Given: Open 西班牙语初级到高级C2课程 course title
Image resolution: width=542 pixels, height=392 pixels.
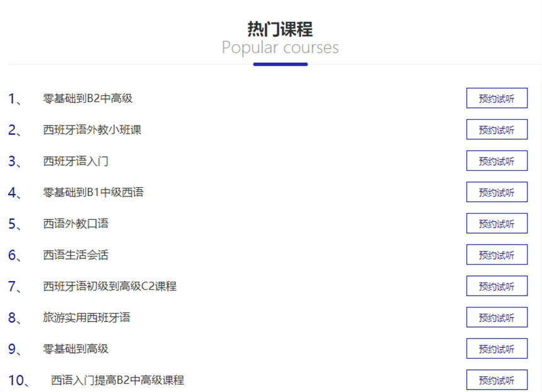Looking at the screenshot, I should tap(110, 286).
